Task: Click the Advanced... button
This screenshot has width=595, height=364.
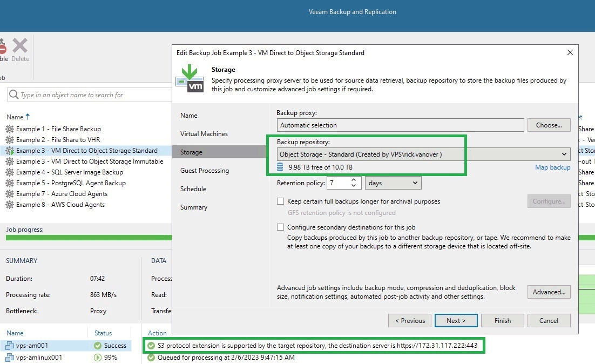Action: [549, 292]
